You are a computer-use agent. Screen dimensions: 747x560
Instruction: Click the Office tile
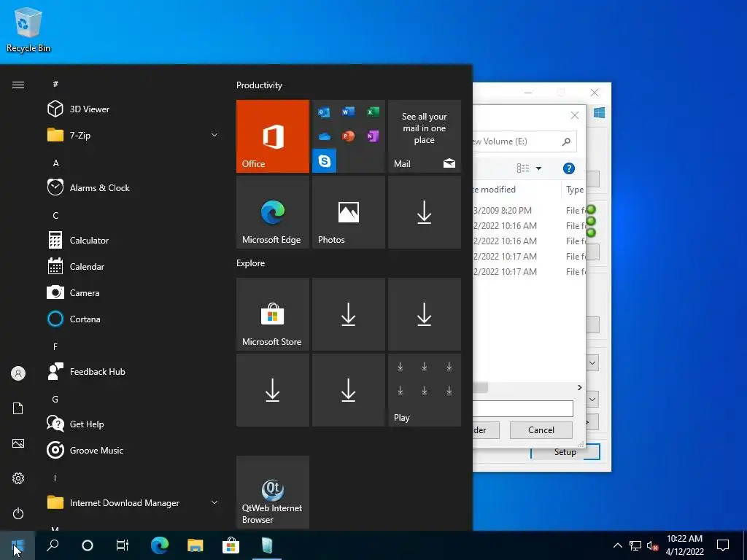tap(273, 136)
